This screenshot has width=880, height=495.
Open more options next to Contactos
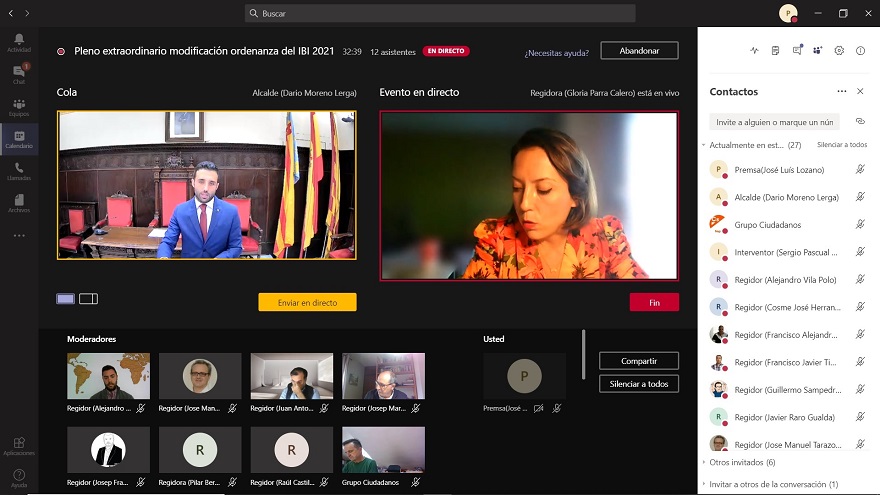[841, 92]
